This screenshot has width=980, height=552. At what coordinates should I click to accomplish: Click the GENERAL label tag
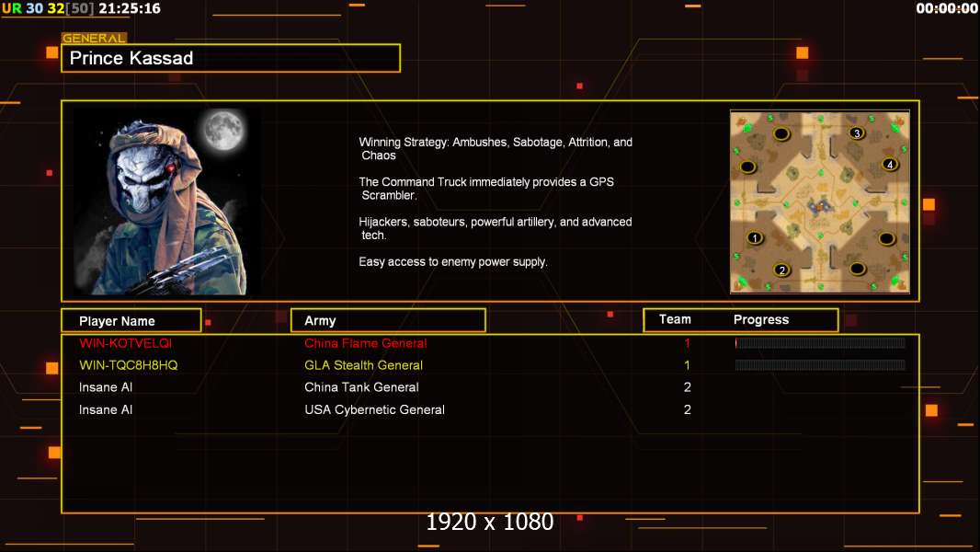(x=94, y=38)
